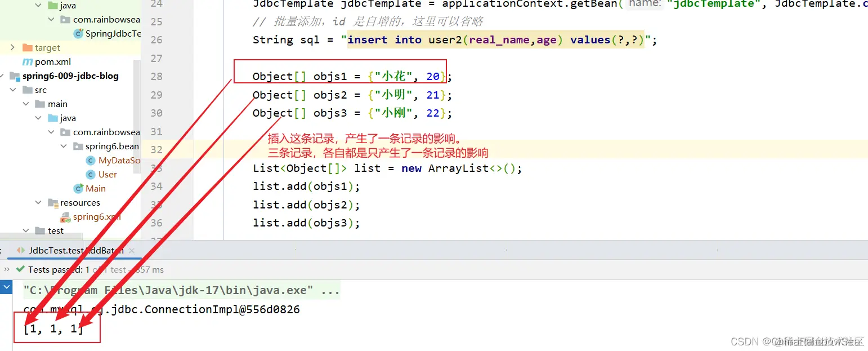
Task: Click the User class icon
Action: click(x=91, y=175)
